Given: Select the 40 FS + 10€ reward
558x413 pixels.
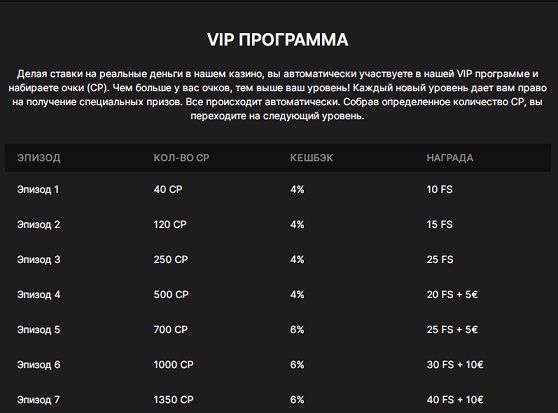Looking at the screenshot, I should (455, 399).
